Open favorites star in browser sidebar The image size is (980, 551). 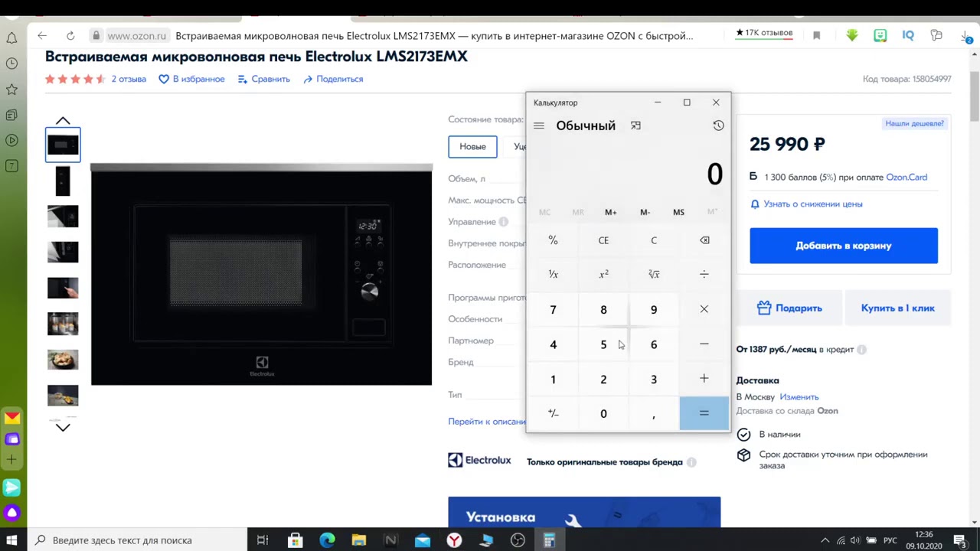pyautogui.click(x=11, y=90)
